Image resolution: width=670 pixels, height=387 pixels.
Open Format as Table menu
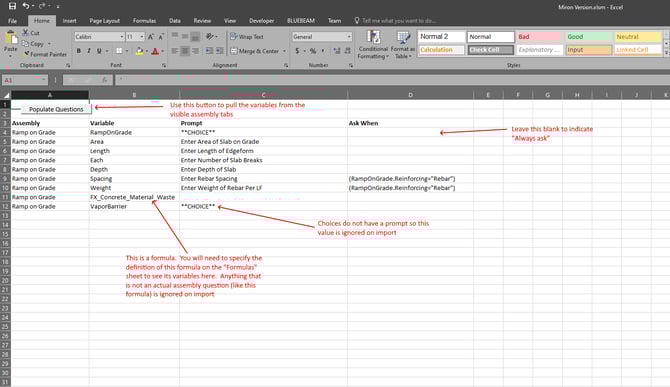(x=403, y=44)
